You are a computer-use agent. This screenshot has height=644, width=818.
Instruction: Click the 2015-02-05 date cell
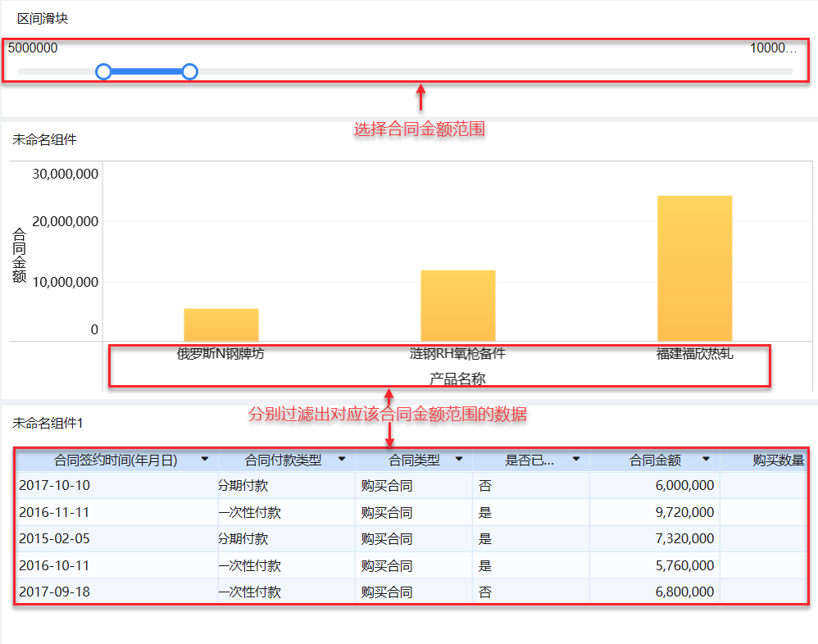pos(55,538)
